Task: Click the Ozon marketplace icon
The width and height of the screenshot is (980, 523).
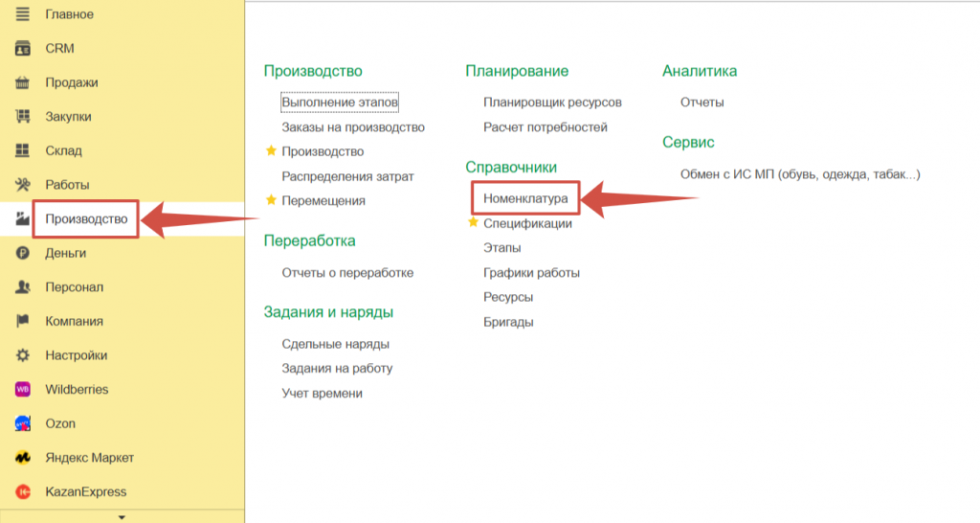Action: (x=23, y=423)
